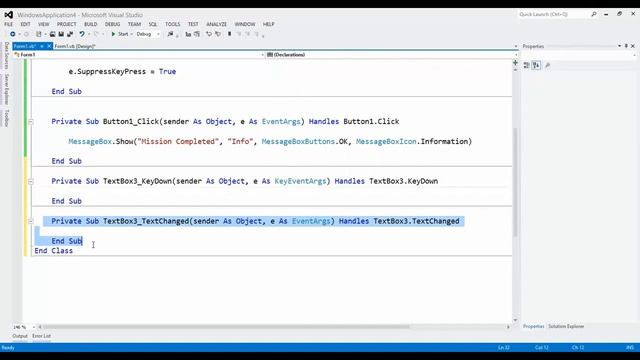Open the HELP menu
Screen dimensions: 640x360
269,24
